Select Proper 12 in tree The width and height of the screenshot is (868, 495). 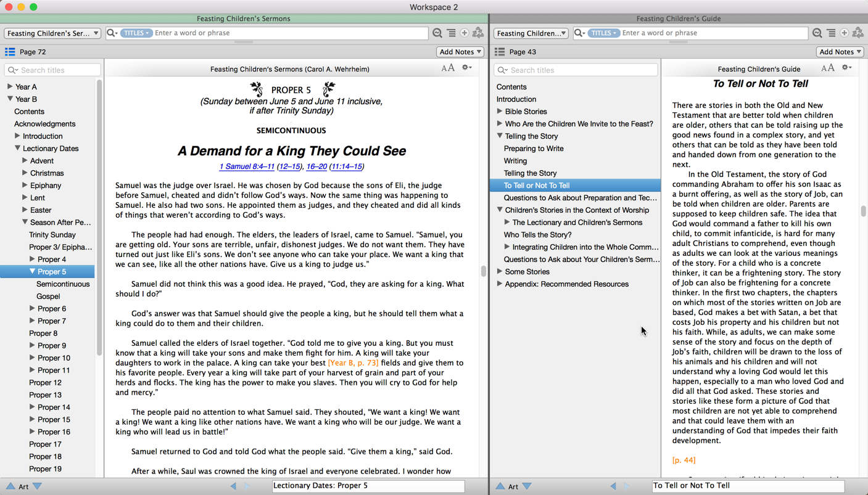point(46,383)
